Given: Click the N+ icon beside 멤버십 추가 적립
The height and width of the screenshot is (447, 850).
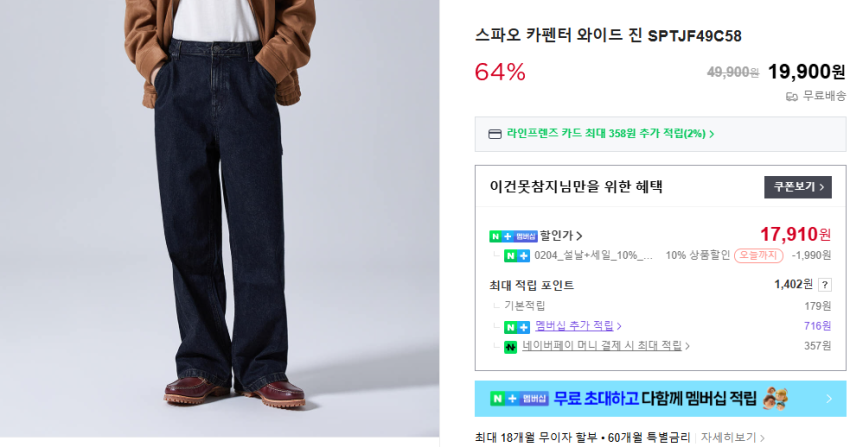Looking at the screenshot, I should click(517, 327).
